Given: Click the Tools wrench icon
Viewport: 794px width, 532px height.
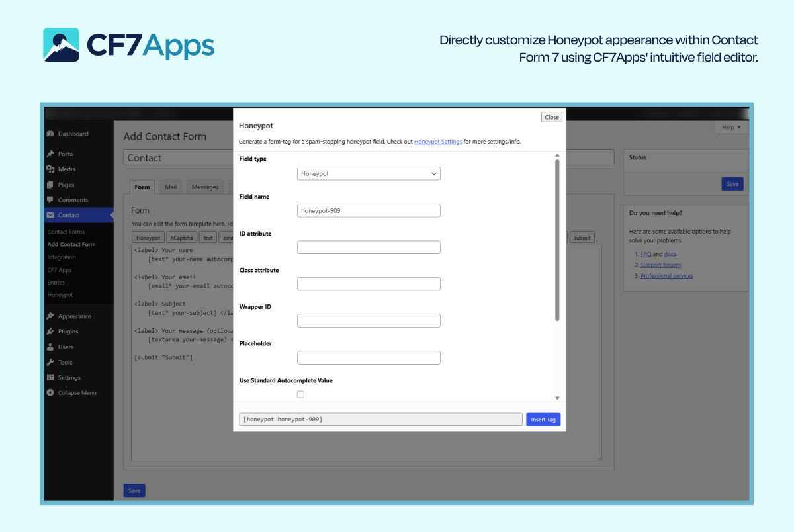Looking at the screenshot, I should point(50,362).
